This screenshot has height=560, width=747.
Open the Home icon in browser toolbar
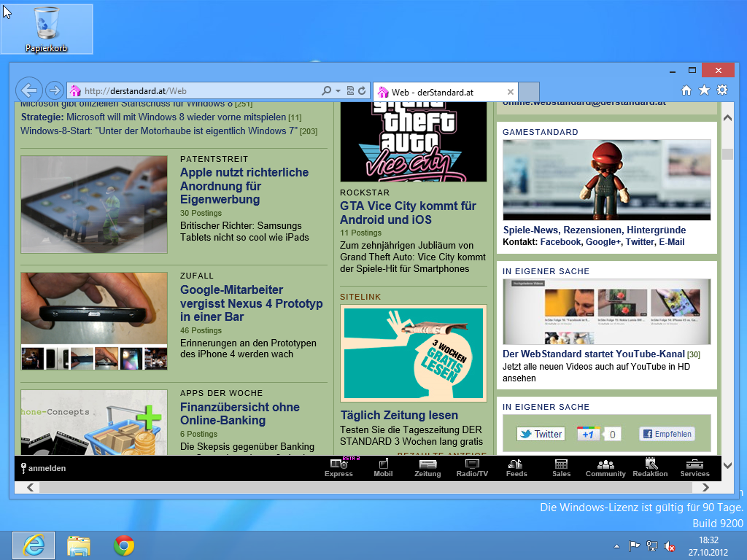(x=686, y=90)
